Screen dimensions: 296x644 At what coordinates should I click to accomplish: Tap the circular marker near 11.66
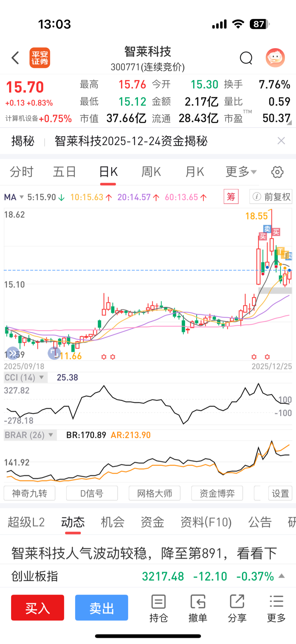54,352
